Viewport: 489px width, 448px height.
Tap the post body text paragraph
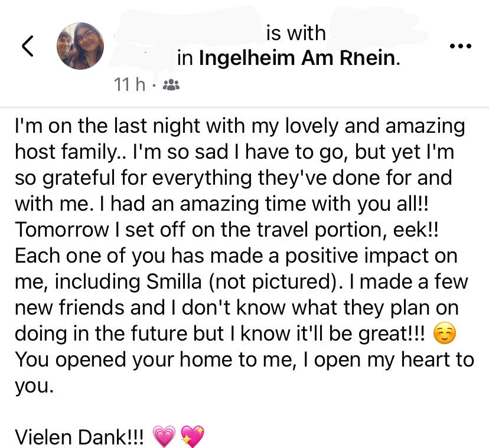pos(244,256)
